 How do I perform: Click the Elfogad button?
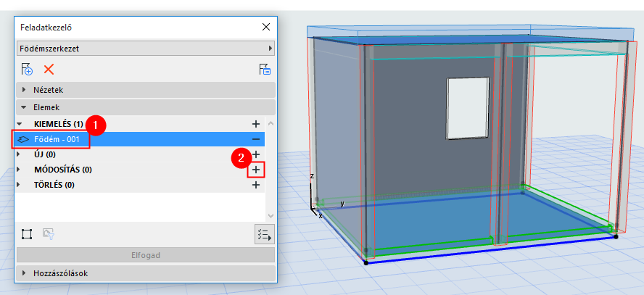pyautogui.click(x=146, y=255)
